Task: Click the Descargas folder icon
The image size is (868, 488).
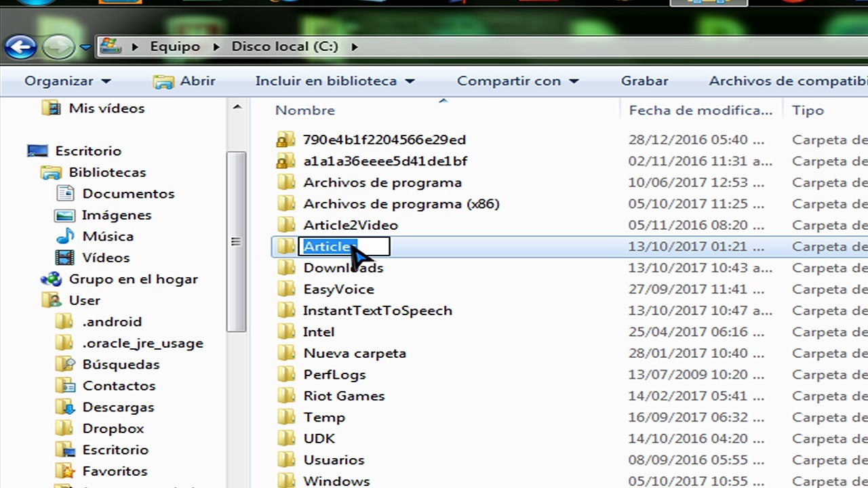Action: (x=65, y=407)
